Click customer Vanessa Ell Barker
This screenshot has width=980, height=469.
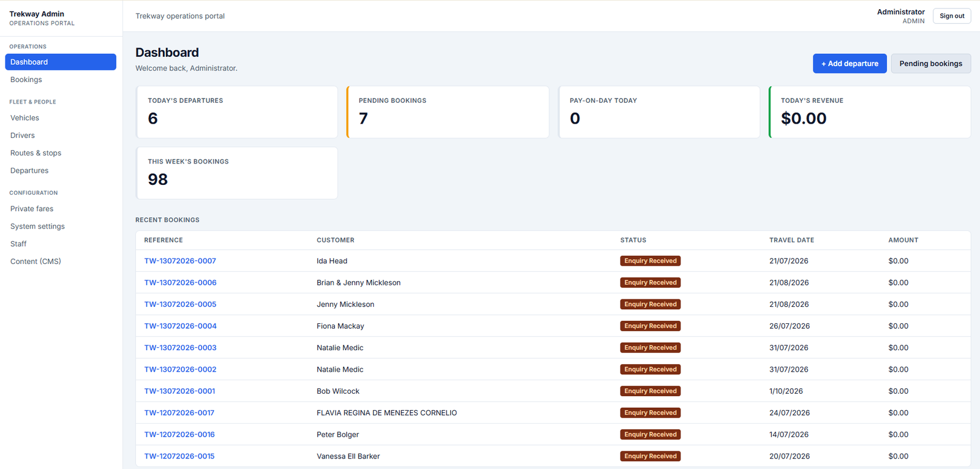click(x=348, y=456)
